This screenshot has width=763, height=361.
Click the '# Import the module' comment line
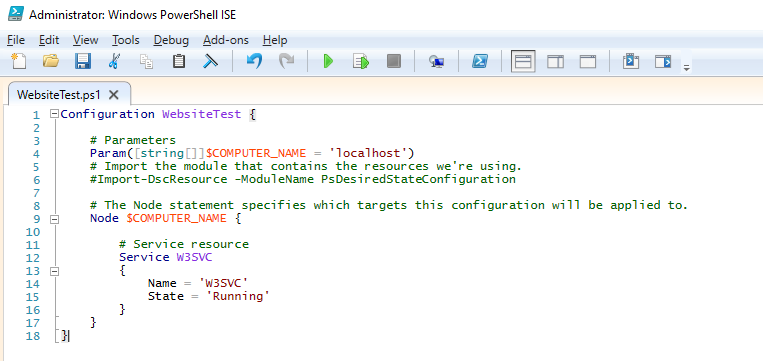click(306, 167)
